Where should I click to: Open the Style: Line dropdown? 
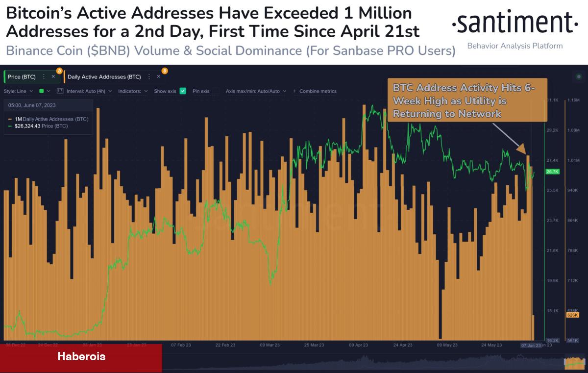(19, 91)
